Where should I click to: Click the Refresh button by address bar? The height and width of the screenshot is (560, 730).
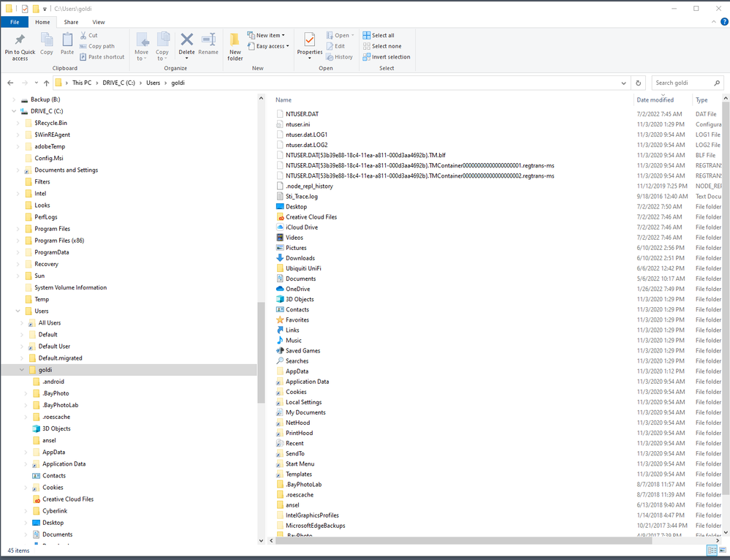(638, 83)
